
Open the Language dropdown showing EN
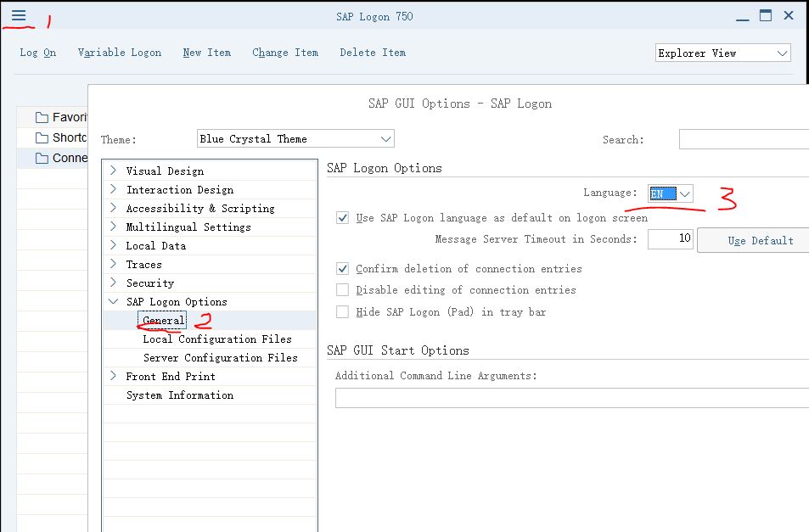[x=686, y=193]
